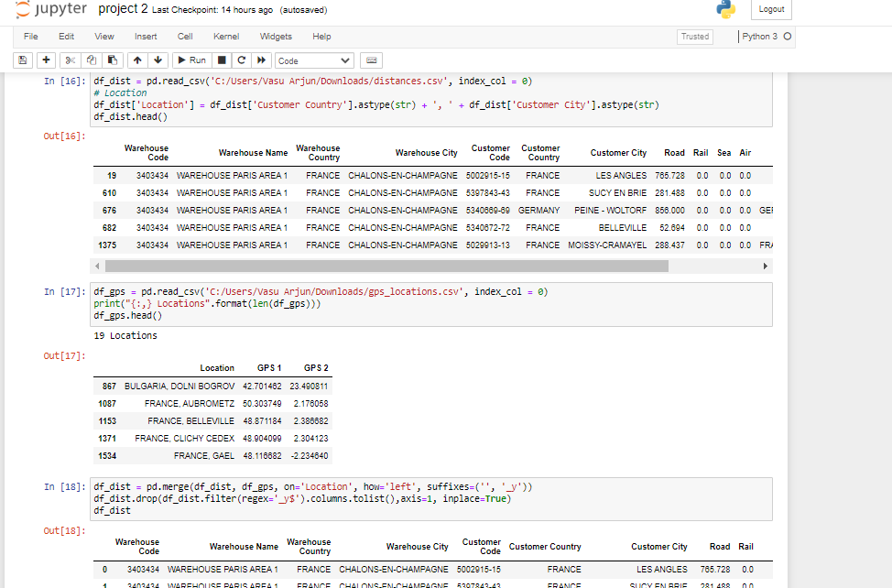
Task: Run the current cell
Action: tap(191, 60)
